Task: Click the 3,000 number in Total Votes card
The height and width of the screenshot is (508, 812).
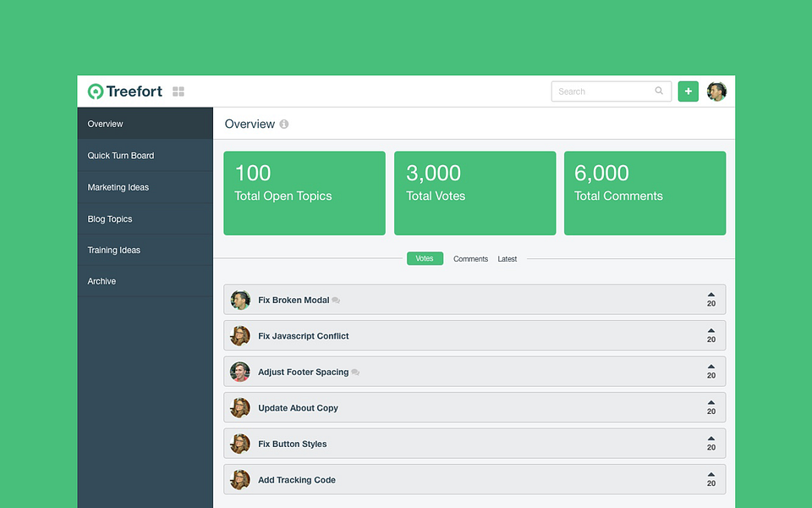Action: [433, 173]
